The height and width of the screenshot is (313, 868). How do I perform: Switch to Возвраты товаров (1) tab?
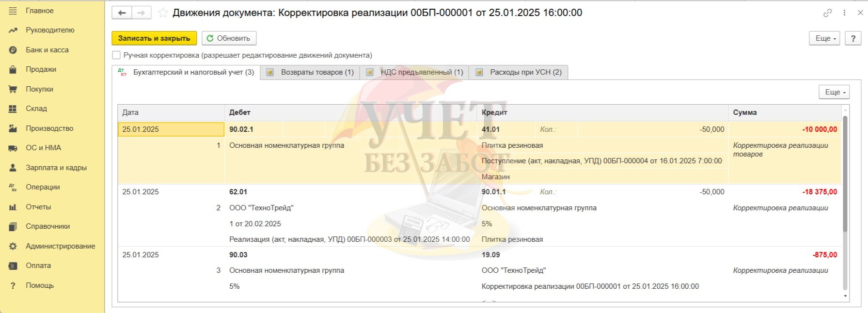point(310,72)
